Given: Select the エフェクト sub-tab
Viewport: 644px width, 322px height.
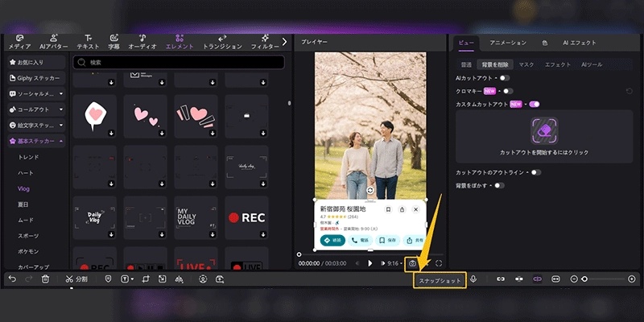Looking at the screenshot, I should pyautogui.click(x=558, y=64).
